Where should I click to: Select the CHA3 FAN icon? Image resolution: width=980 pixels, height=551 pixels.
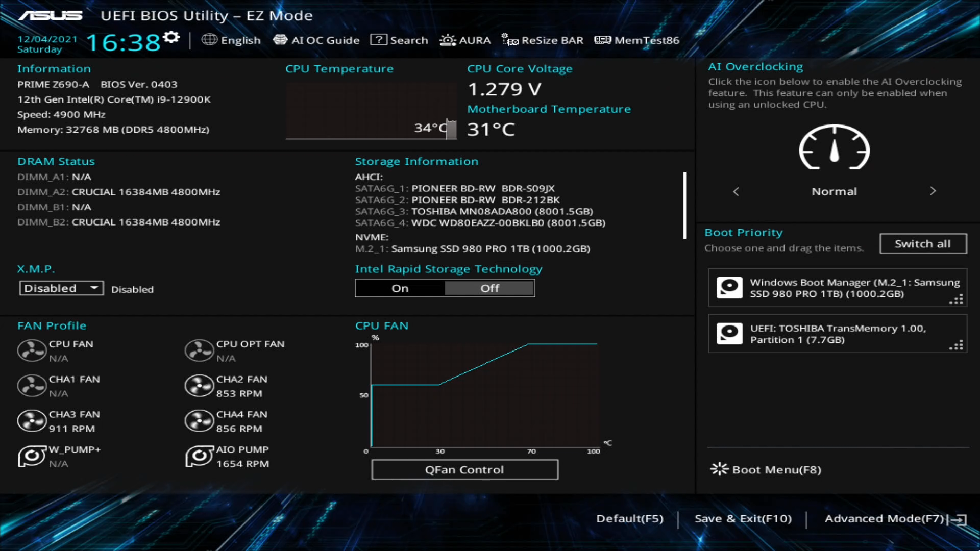coord(32,421)
